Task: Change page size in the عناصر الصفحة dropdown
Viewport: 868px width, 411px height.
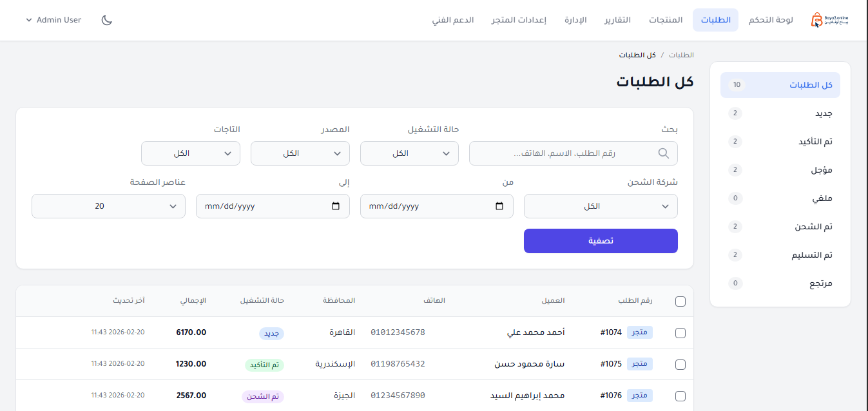Action: click(x=108, y=206)
